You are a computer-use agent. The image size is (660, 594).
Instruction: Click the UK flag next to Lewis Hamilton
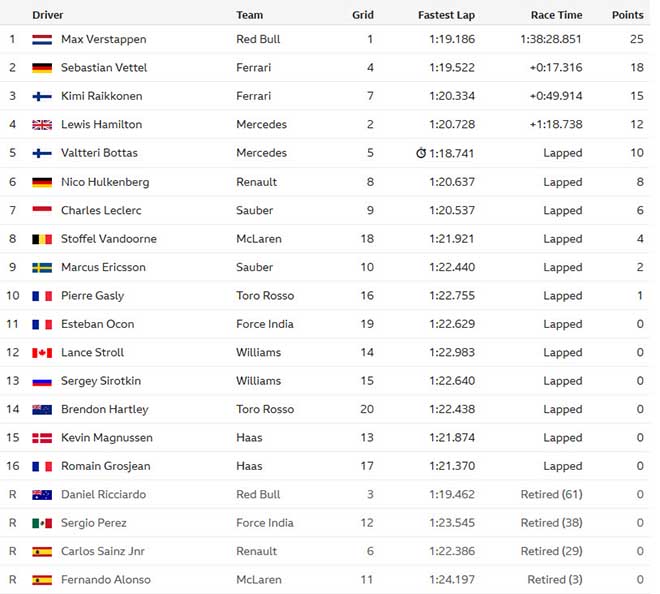[42, 125]
